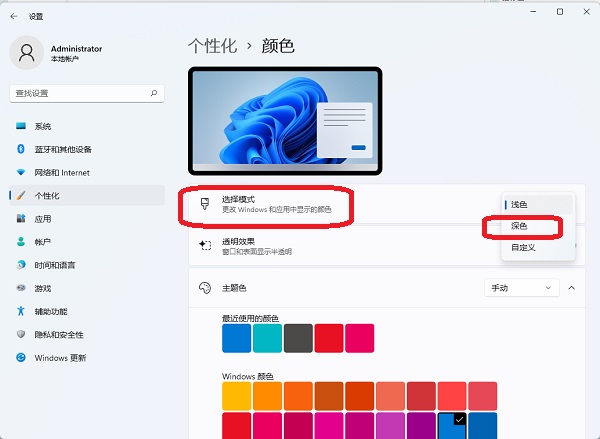Open 游戏 settings in sidebar
The image size is (600, 439).
point(43,288)
